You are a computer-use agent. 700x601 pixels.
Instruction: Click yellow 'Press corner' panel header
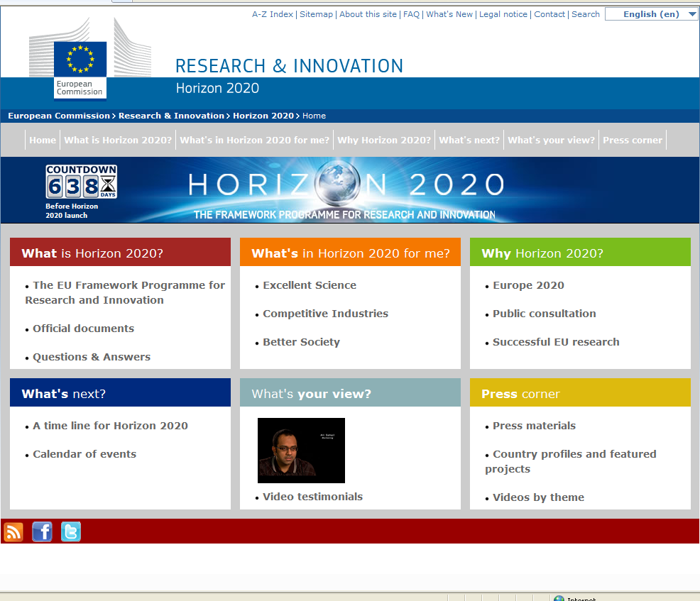(x=580, y=393)
